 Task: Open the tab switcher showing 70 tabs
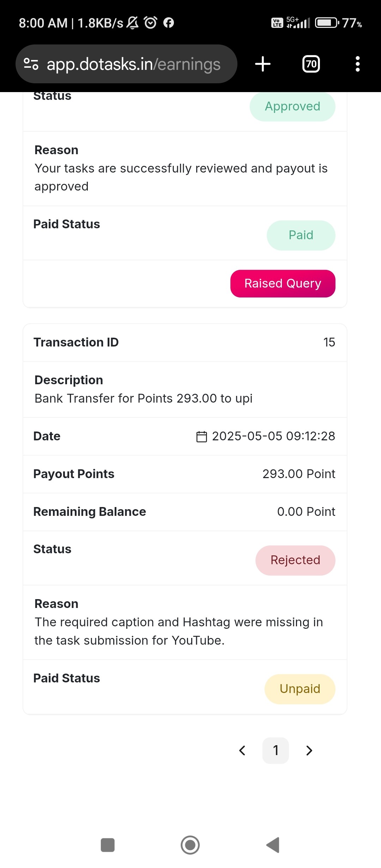click(x=311, y=64)
